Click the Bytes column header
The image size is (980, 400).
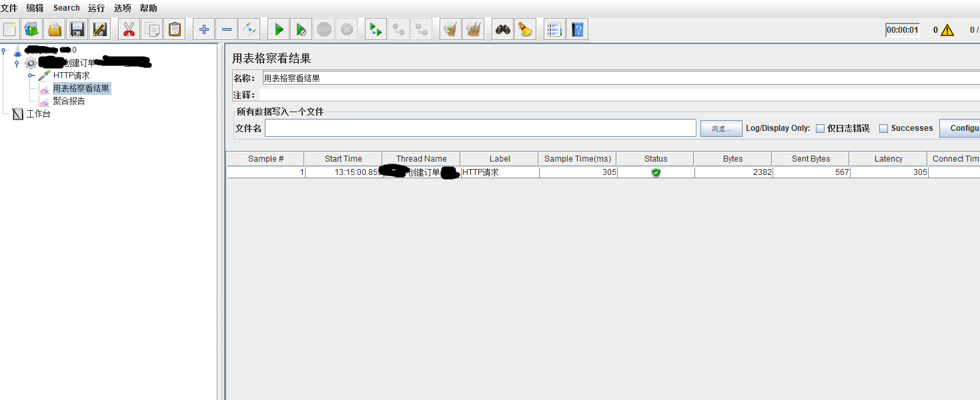click(733, 159)
